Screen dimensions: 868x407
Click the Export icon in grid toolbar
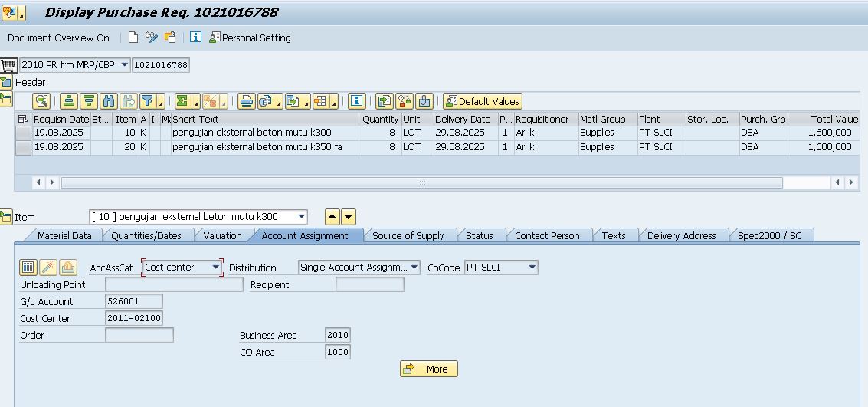tap(293, 100)
